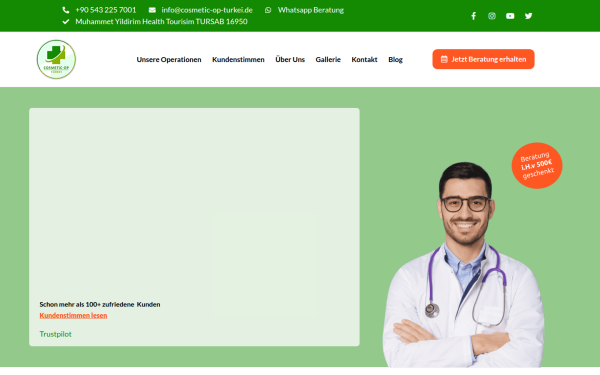Open the Gallerie menu item
The image size is (600, 375).
pos(328,59)
